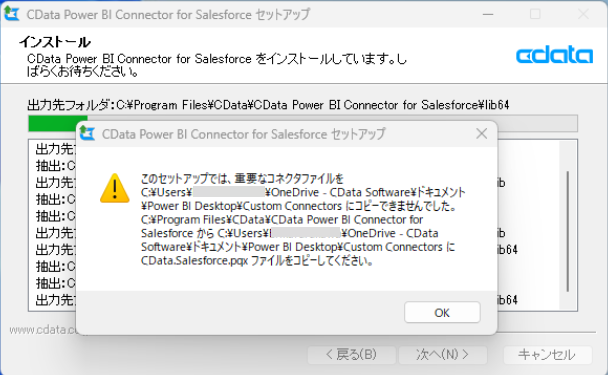Click the yellow warning triangle icon

pyautogui.click(x=115, y=188)
